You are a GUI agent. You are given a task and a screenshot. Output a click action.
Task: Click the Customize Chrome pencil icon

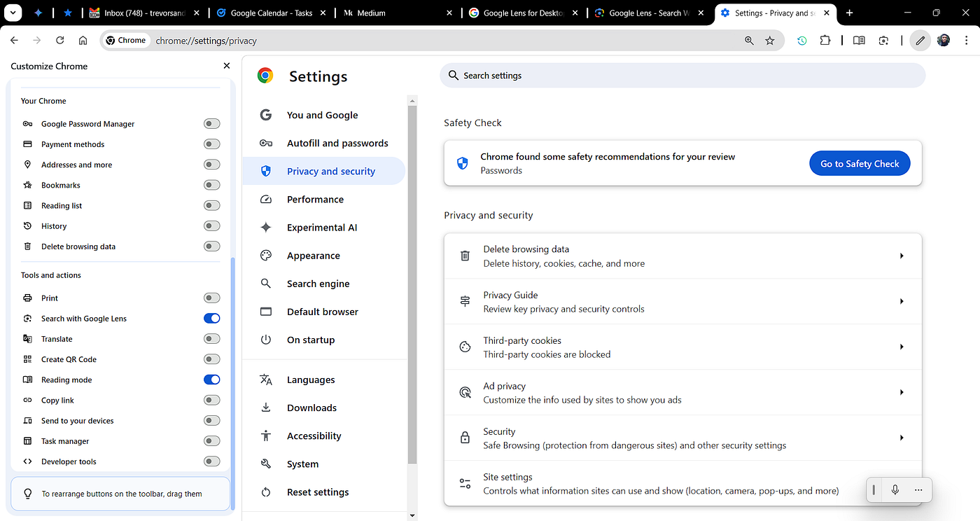click(920, 41)
